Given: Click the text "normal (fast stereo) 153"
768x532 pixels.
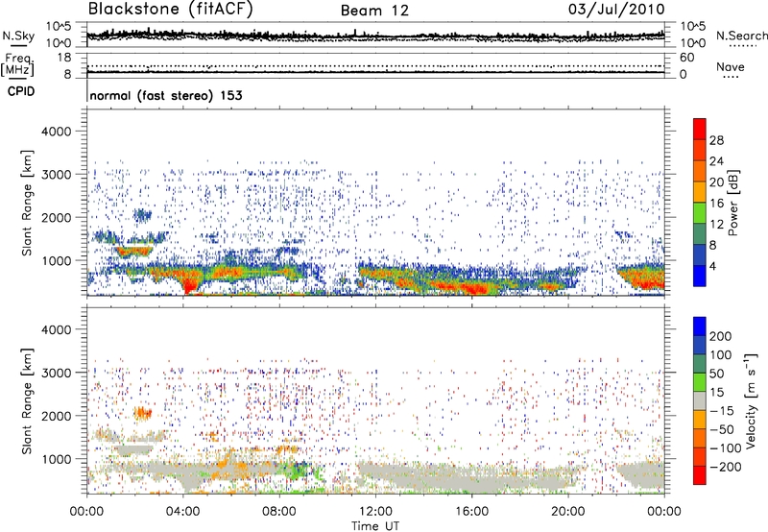Looking at the screenshot, I should pos(166,95).
